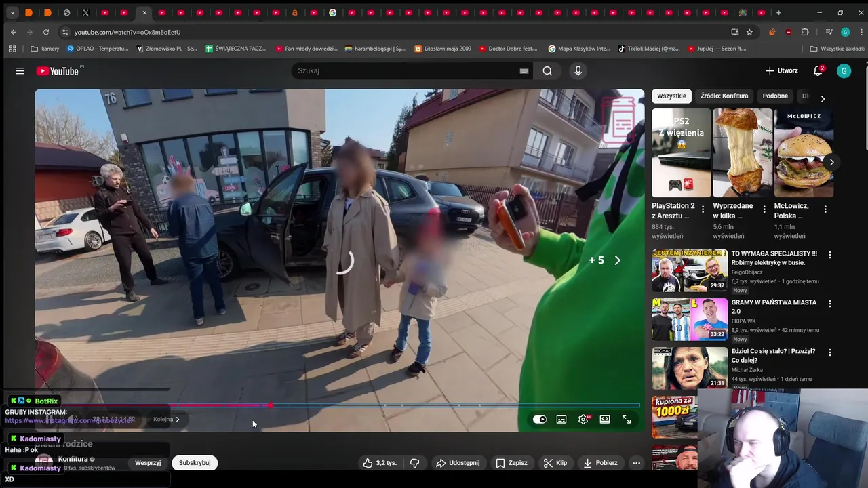The width and height of the screenshot is (868, 488).
Task: Open the Konfitura channel name link
Action: [73, 459]
